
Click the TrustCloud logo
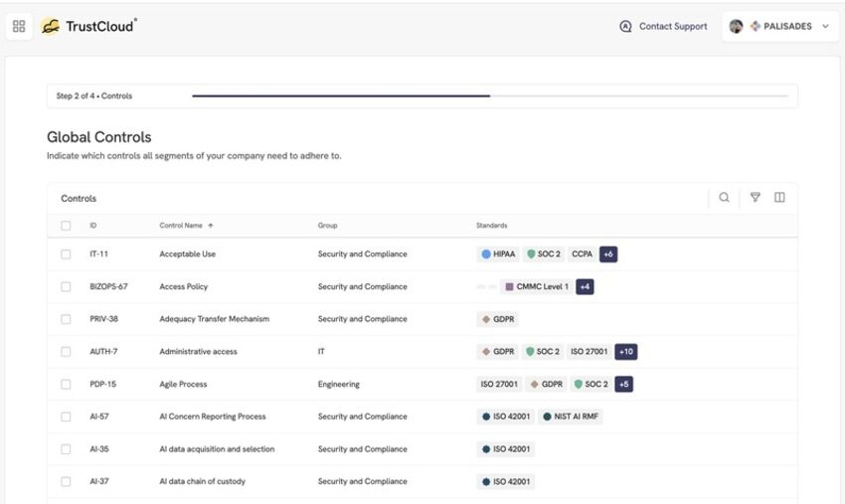[88, 26]
